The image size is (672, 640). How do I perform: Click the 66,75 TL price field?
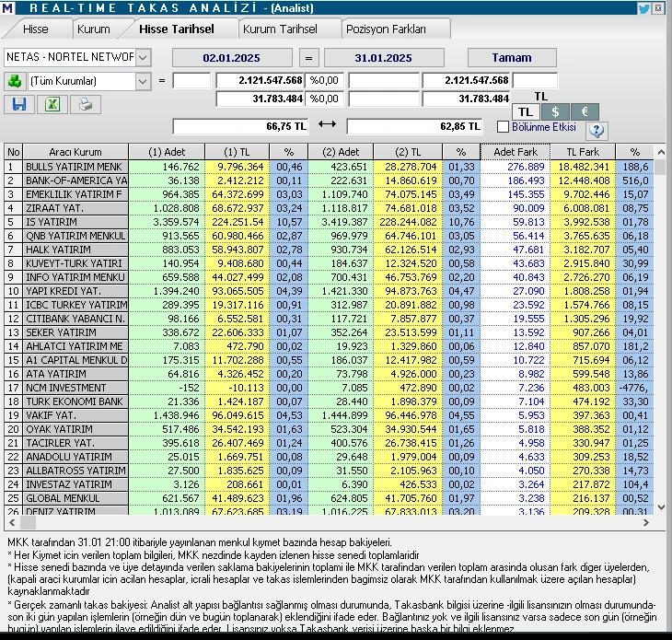pos(240,126)
